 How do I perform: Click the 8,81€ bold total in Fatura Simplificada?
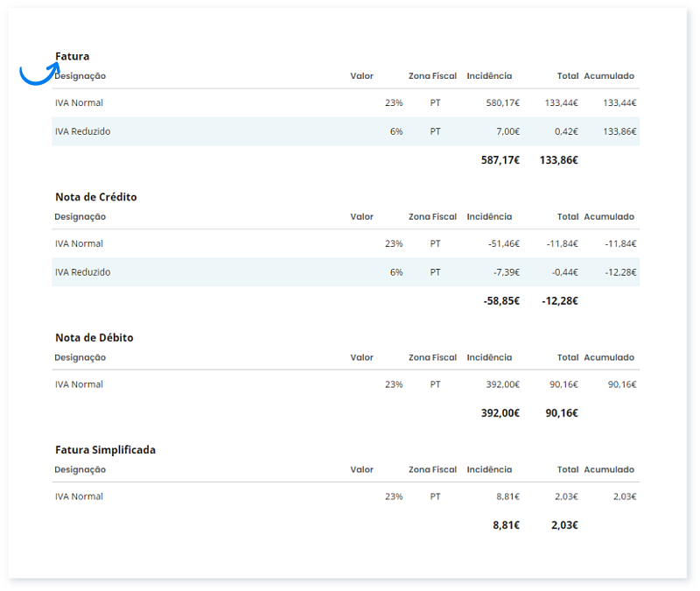coord(507,525)
